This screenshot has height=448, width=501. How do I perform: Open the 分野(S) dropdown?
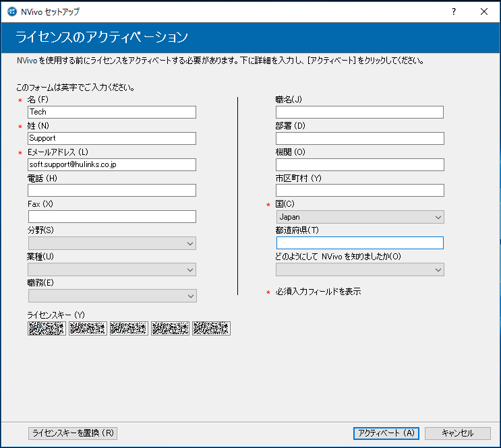(x=112, y=243)
